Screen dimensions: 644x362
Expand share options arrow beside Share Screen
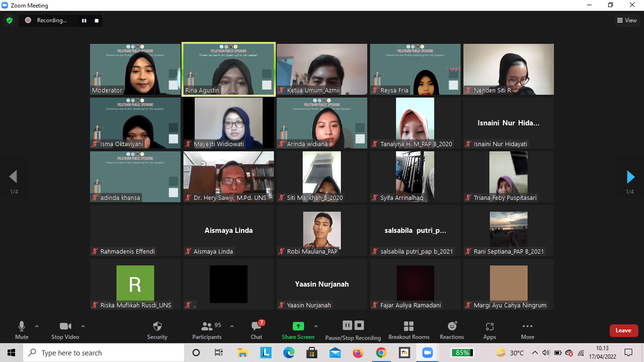pos(316,326)
